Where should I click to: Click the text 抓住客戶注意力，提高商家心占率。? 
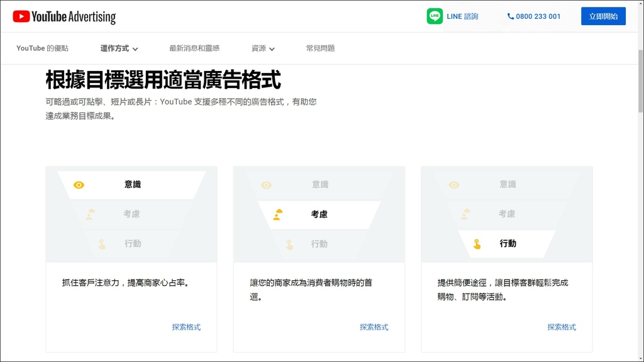tap(126, 283)
